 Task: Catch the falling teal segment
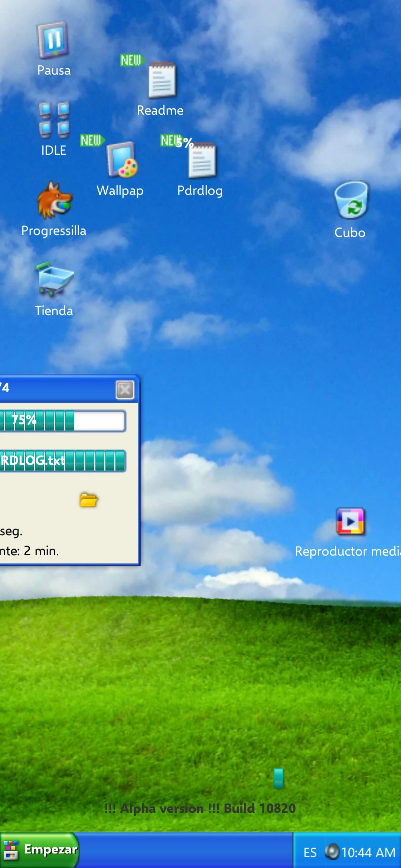(x=278, y=778)
